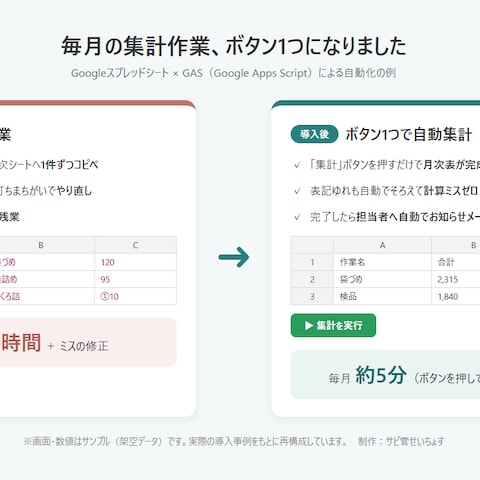480x480 pixels.
Task: Select column B header in the left red-text table
Action: tap(47, 245)
